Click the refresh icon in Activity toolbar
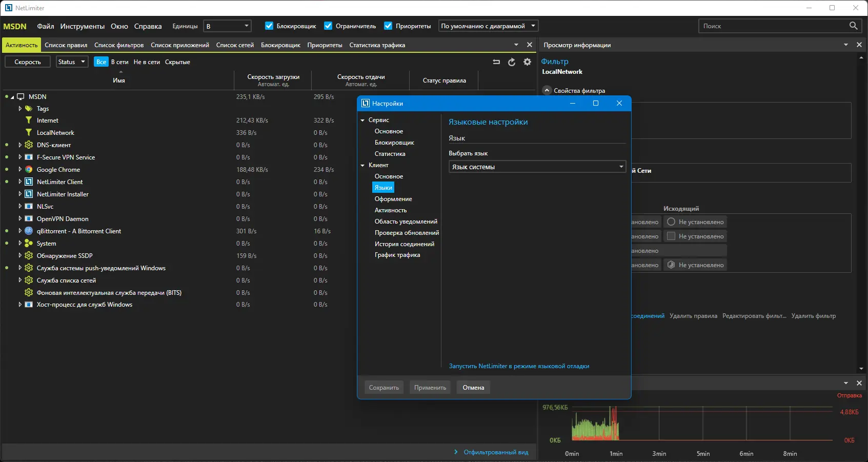Viewport: 868px width, 462px height. point(511,62)
